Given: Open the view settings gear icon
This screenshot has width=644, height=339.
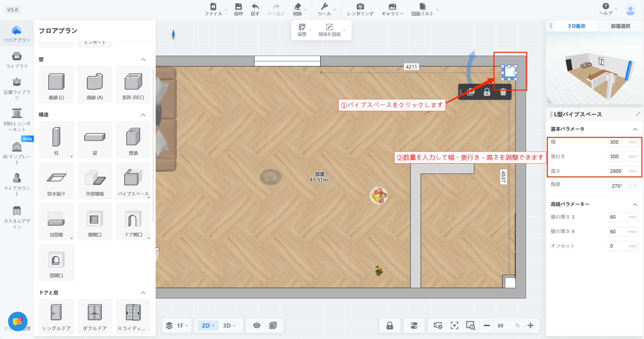Looking at the screenshot, I should click(438, 325).
